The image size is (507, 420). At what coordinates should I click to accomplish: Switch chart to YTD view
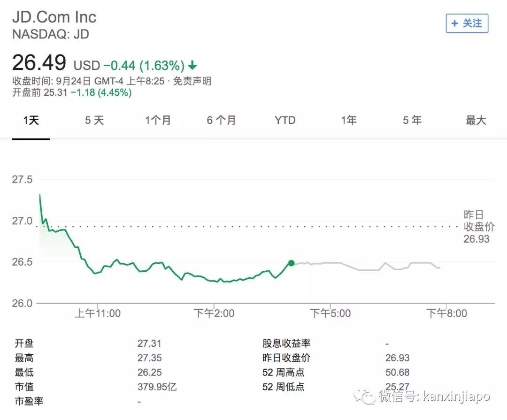285,121
